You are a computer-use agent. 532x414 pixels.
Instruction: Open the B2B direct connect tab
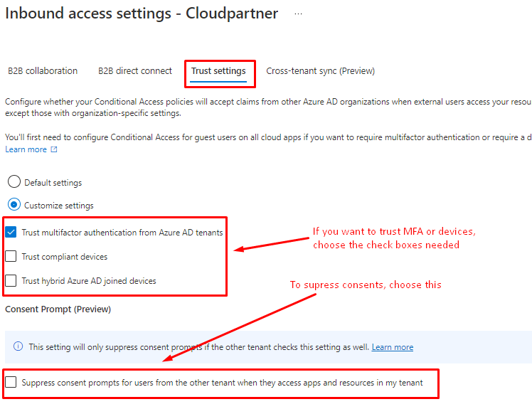click(x=135, y=71)
